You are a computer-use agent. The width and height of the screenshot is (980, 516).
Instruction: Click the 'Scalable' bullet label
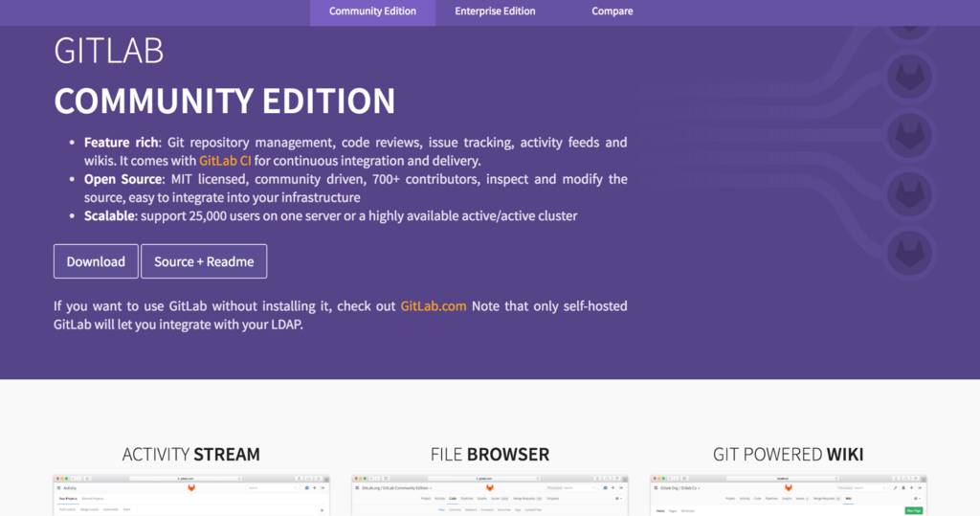pyautogui.click(x=109, y=215)
